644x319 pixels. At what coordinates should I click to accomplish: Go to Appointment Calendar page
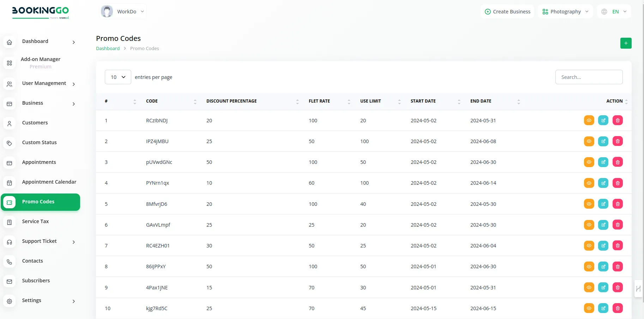[49, 182]
